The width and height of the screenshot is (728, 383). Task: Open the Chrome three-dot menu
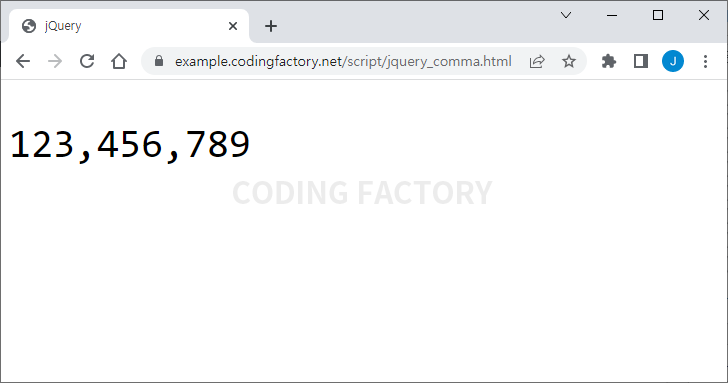click(x=705, y=61)
